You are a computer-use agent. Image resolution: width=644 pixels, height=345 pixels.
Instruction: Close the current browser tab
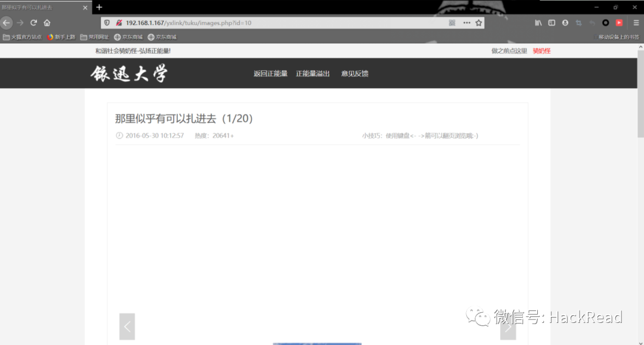85,8
